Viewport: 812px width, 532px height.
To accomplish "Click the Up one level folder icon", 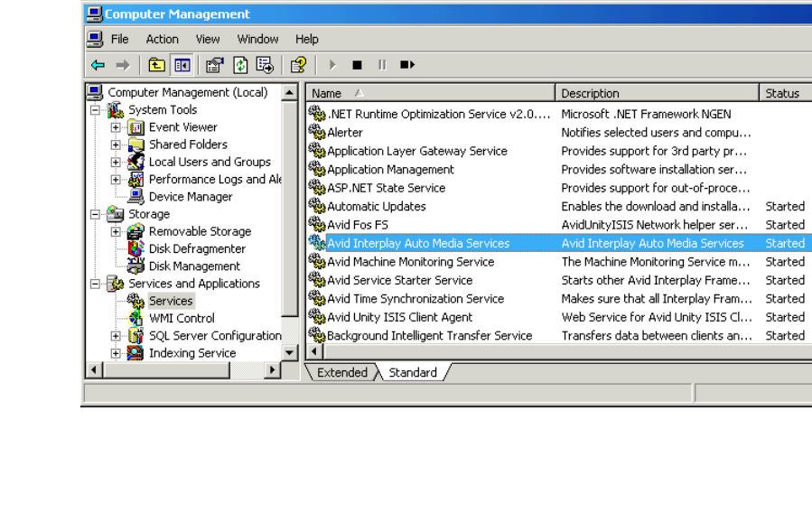I will click(157, 65).
